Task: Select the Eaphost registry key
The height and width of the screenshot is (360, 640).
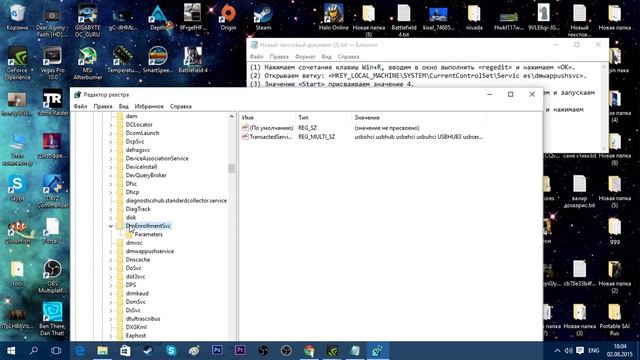Action: 136,336
